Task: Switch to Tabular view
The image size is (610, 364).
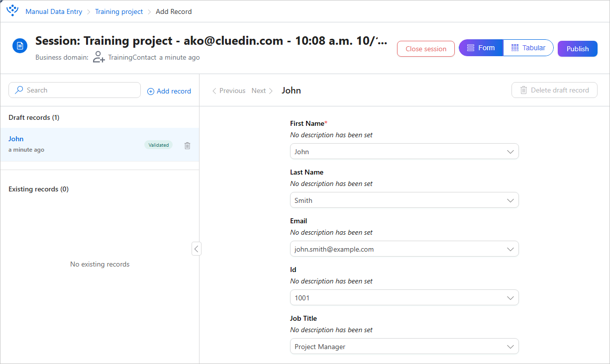Action: [x=528, y=48]
